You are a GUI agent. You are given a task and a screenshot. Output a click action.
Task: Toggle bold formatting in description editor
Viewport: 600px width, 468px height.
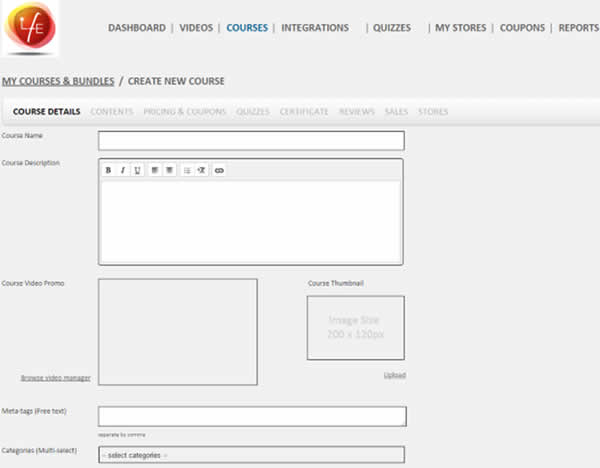tap(108, 170)
